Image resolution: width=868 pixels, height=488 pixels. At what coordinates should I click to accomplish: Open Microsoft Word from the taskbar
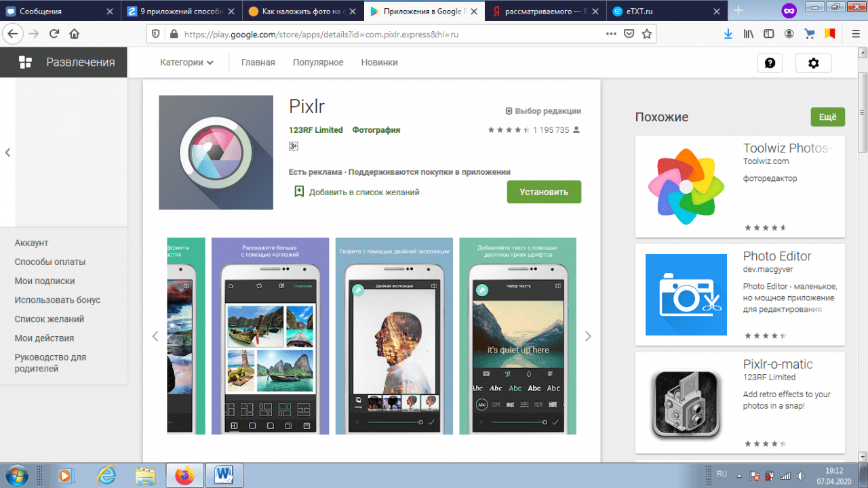[x=224, y=475]
